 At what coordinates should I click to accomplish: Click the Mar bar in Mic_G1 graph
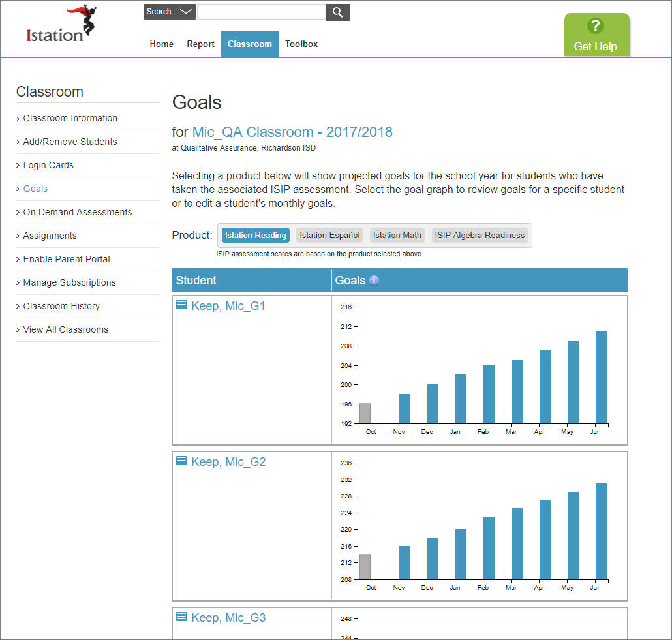pos(517,392)
